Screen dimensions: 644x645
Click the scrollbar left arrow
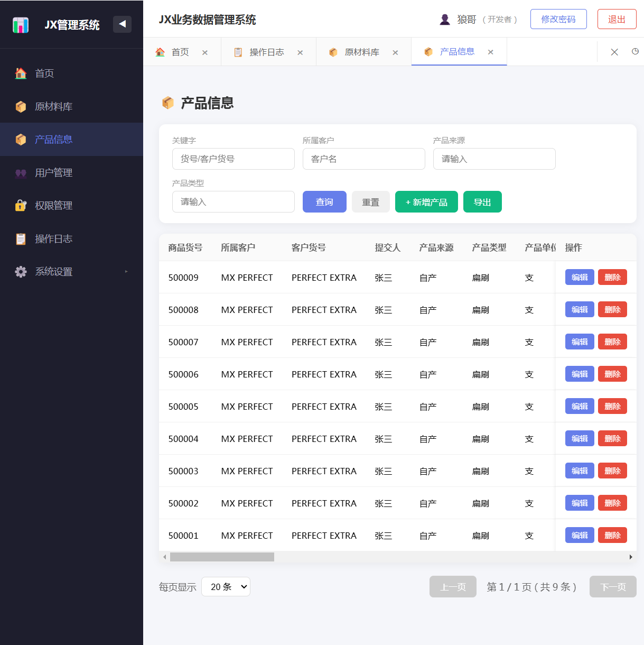pos(164,557)
